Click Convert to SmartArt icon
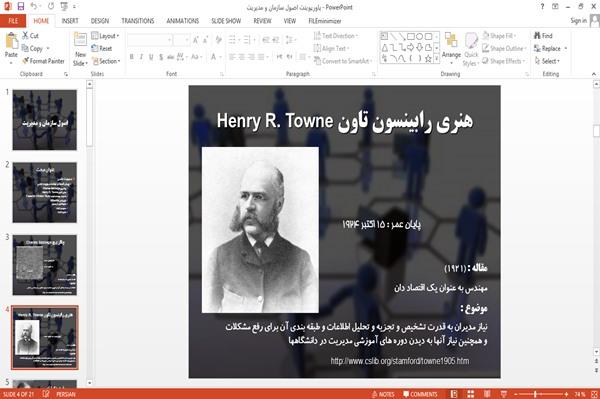 pyautogui.click(x=317, y=61)
